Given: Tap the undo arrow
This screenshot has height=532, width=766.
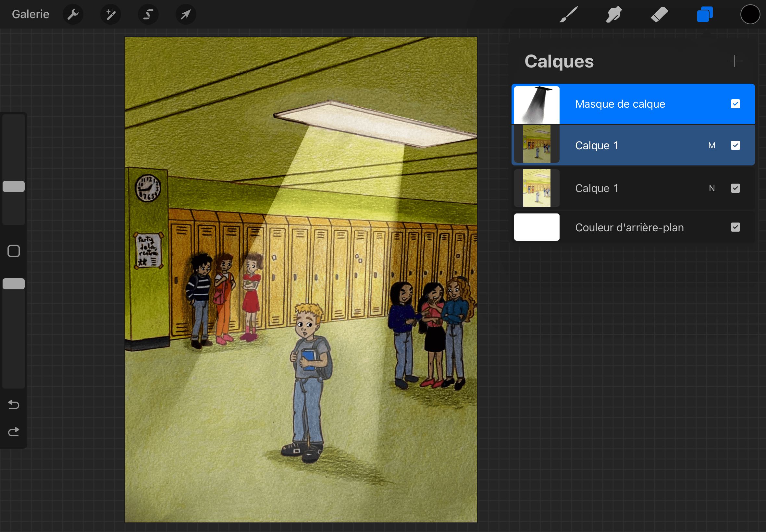Looking at the screenshot, I should pos(14,404).
